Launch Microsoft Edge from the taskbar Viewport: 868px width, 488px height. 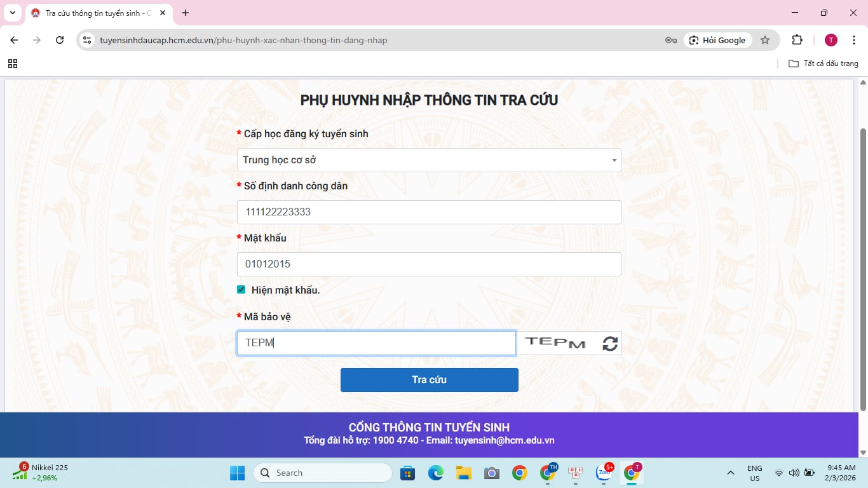435,473
